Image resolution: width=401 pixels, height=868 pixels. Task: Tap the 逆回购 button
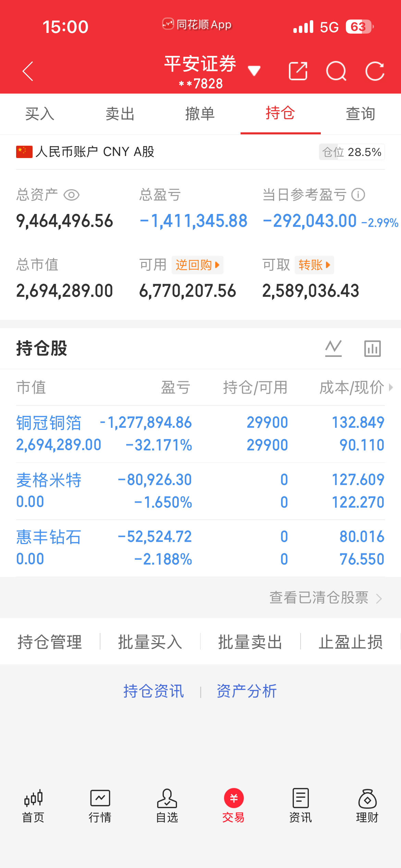click(197, 265)
